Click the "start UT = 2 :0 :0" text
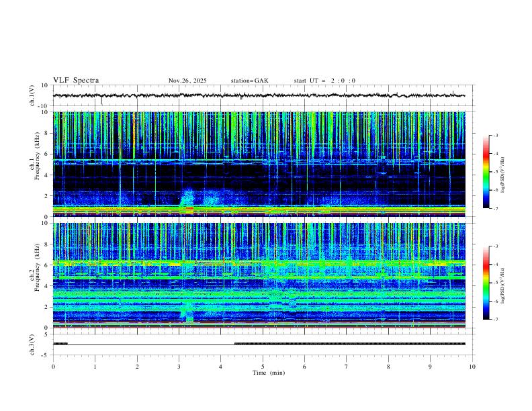Image resolution: width=532 pixels, height=411 pixels. (x=324, y=81)
